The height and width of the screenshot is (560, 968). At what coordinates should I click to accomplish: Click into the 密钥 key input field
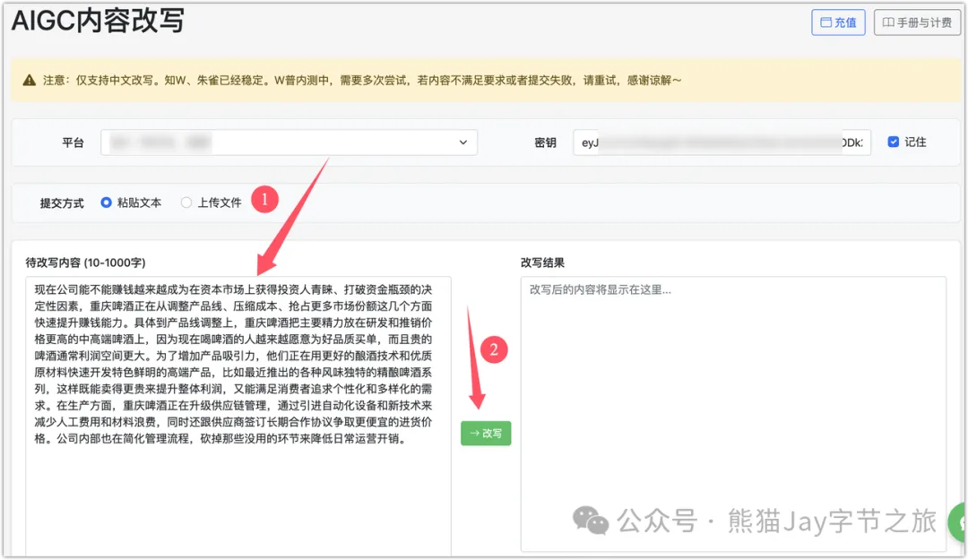(722, 142)
